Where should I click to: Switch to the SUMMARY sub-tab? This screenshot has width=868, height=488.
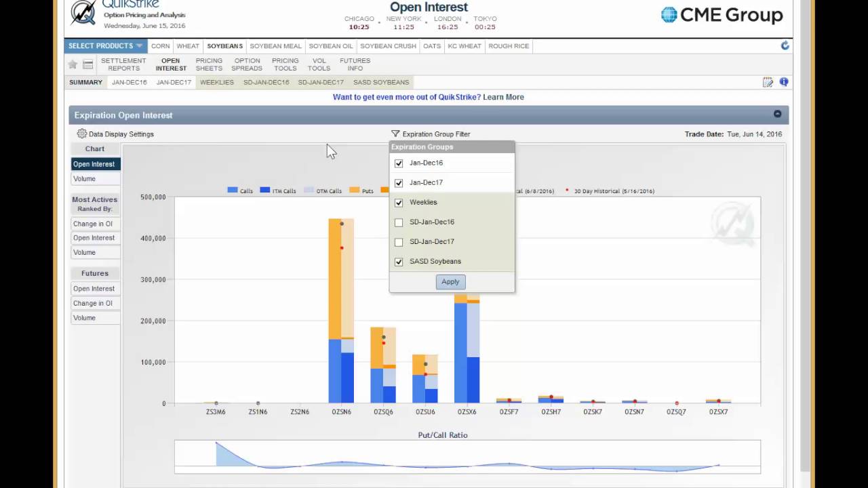pos(85,82)
